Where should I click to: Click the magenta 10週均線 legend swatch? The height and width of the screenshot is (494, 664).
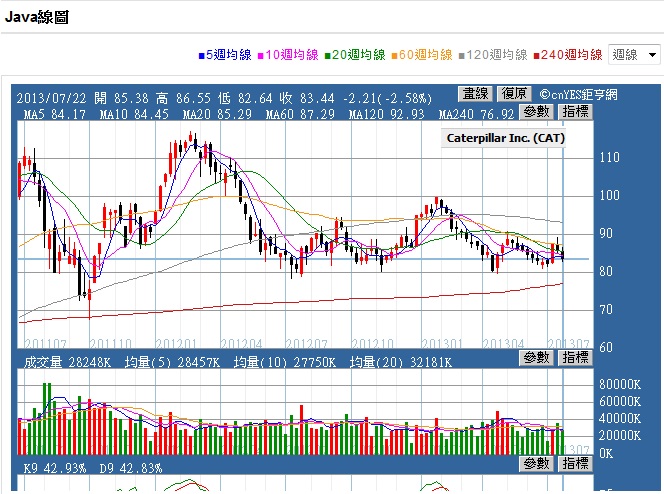(x=260, y=55)
